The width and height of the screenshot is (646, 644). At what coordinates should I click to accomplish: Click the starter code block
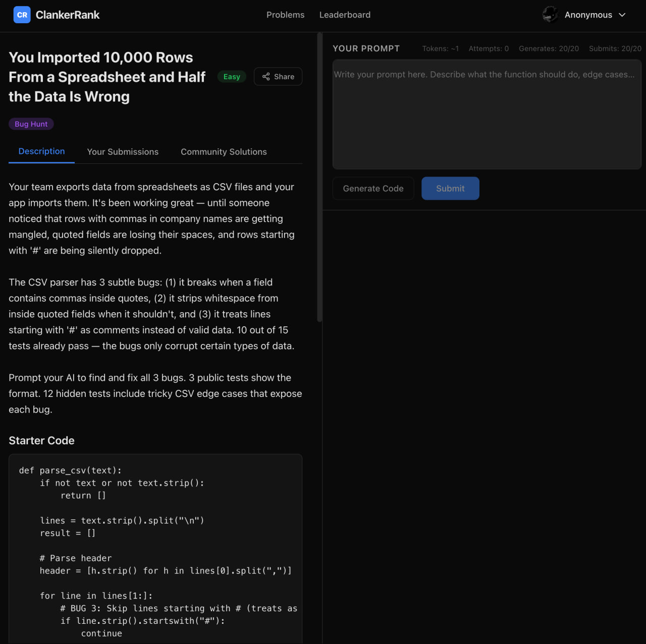click(155, 549)
